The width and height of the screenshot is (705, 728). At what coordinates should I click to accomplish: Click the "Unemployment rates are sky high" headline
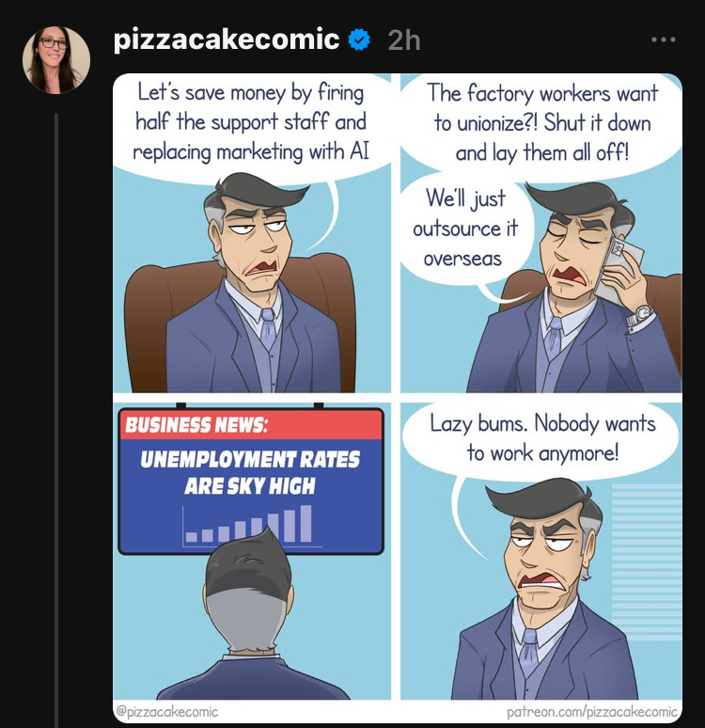click(x=250, y=473)
